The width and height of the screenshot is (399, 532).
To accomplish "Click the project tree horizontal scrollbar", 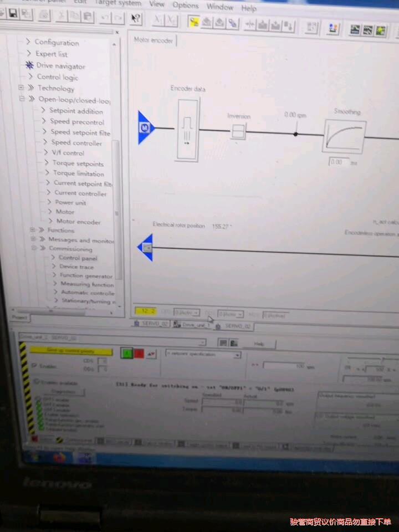I will 63,311.
